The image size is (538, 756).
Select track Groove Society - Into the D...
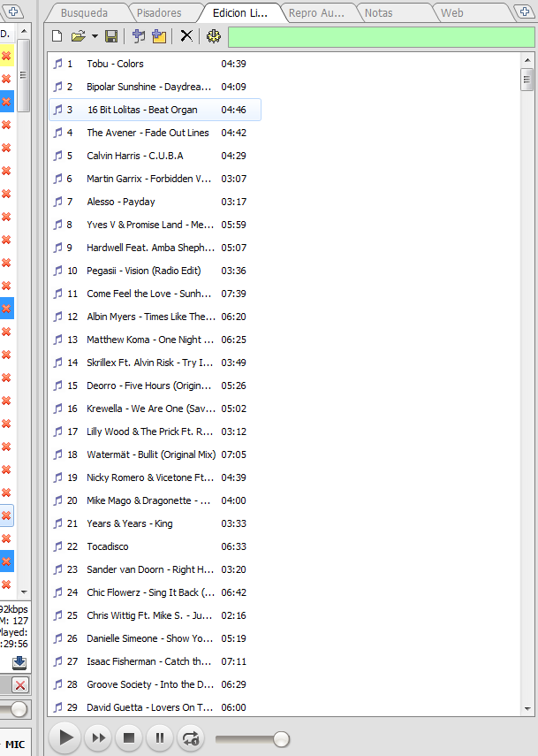[155, 684]
